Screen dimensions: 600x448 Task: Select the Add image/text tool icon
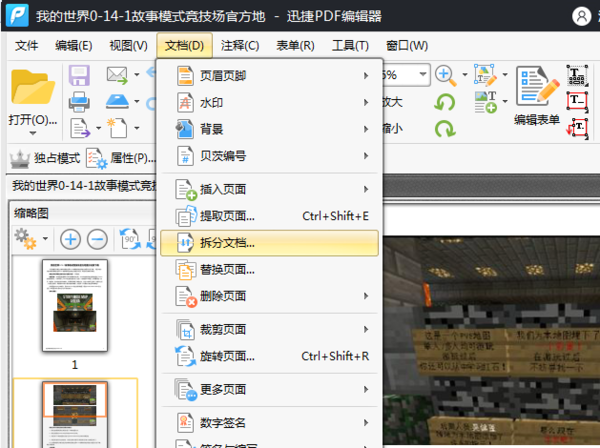(486, 102)
